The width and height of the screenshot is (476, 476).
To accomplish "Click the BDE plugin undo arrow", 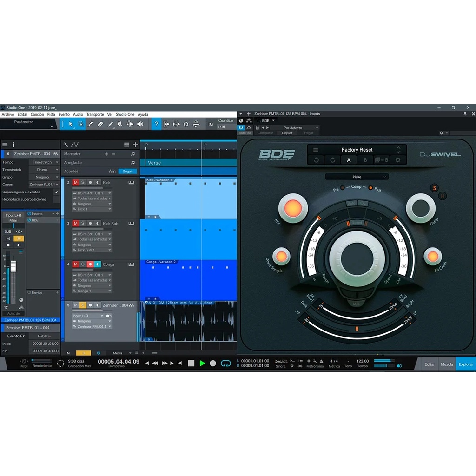I will point(316,160).
